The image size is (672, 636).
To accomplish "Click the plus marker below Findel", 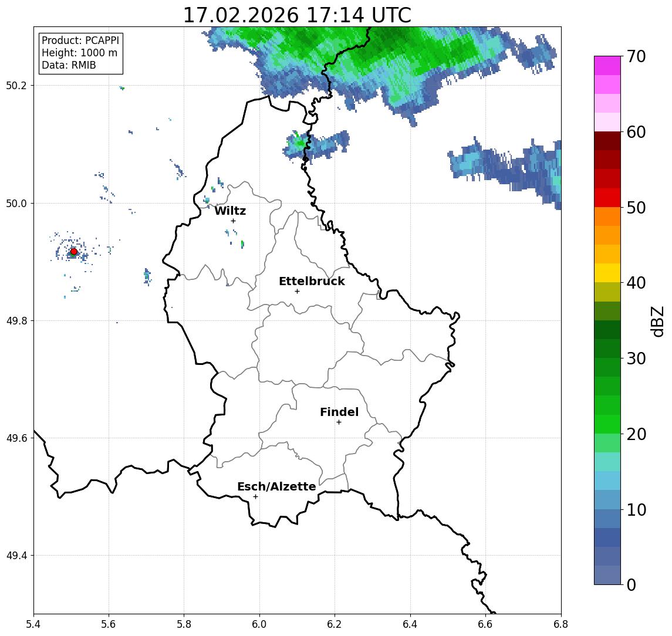I will (339, 422).
